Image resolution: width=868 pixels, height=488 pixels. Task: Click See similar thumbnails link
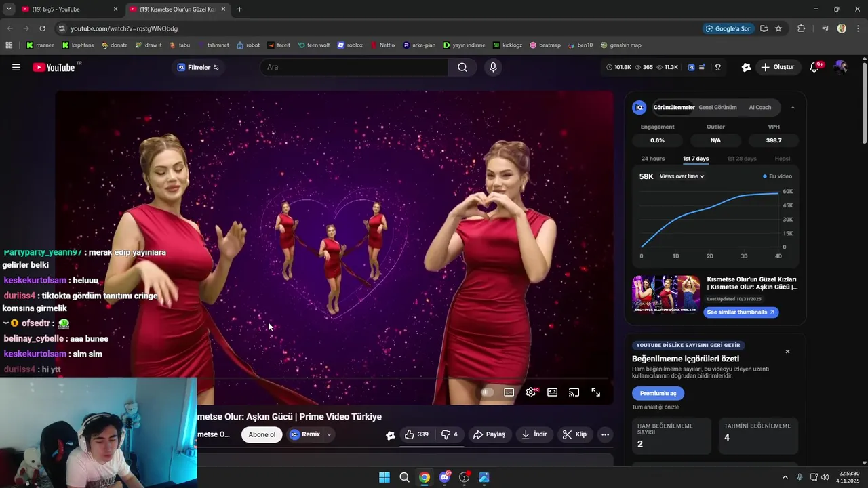(x=741, y=312)
